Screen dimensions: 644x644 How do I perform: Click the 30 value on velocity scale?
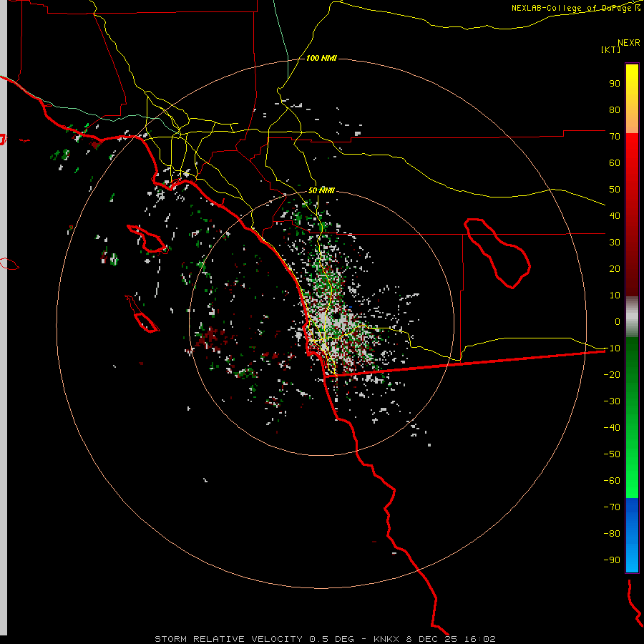coord(615,243)
